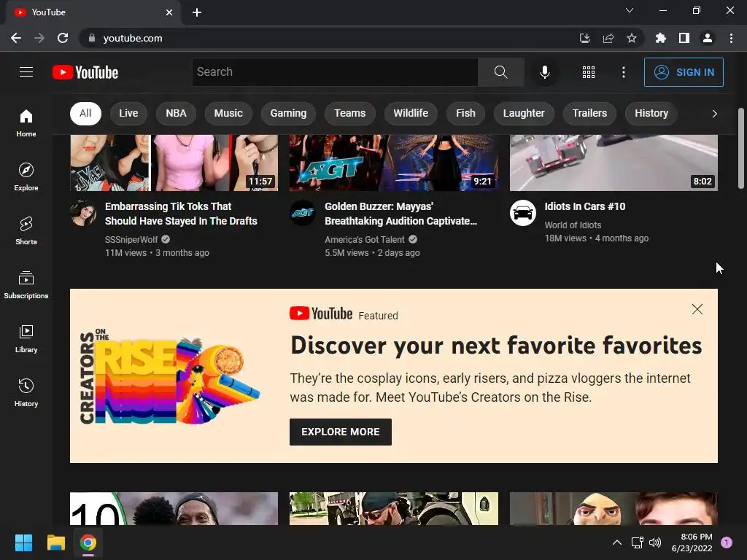Open History in sidebar
Screen dimensions: 747x560
point(26,393)
